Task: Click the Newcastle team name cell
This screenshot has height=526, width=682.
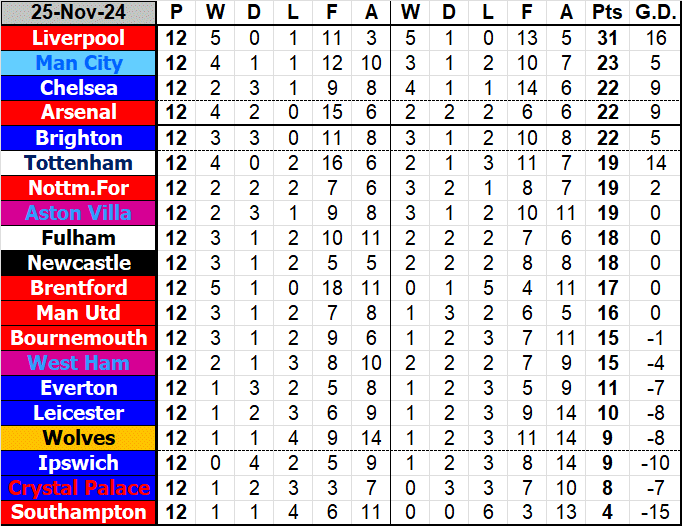Action: pos(79,263)
